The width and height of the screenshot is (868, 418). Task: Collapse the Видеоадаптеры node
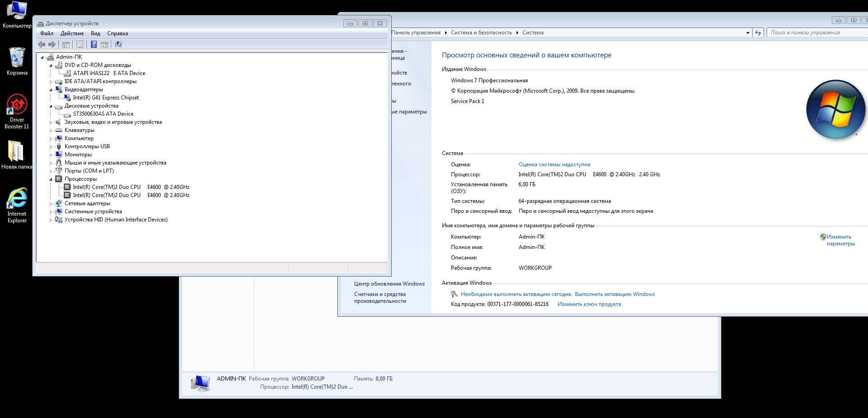coord(51,89)
